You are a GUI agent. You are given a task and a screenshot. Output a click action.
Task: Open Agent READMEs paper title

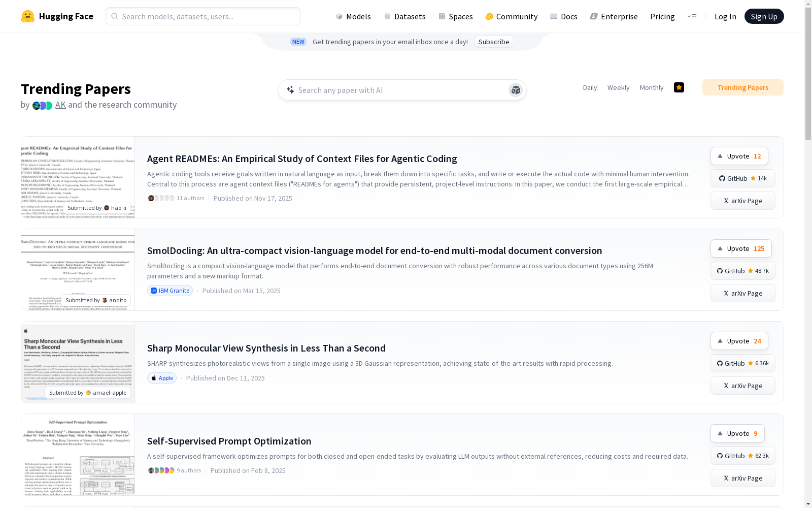pyautogui.click(x=302, y=158)
